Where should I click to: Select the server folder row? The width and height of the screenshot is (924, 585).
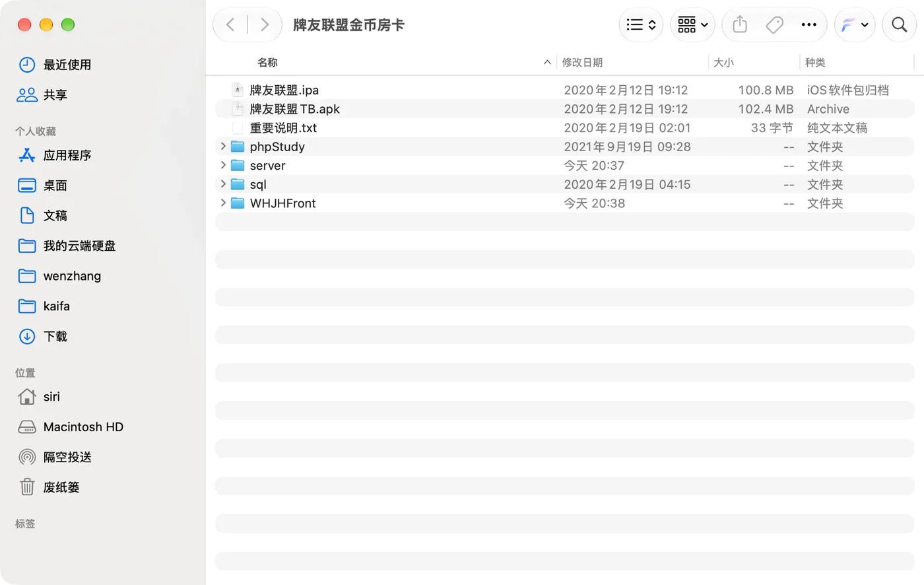coord(565,165)
